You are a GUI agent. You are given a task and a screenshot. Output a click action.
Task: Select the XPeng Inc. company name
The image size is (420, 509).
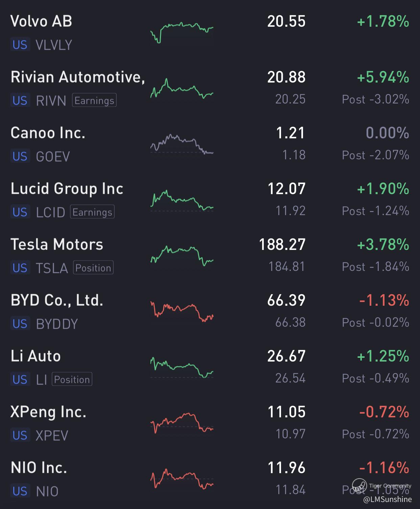pos(48,412)
